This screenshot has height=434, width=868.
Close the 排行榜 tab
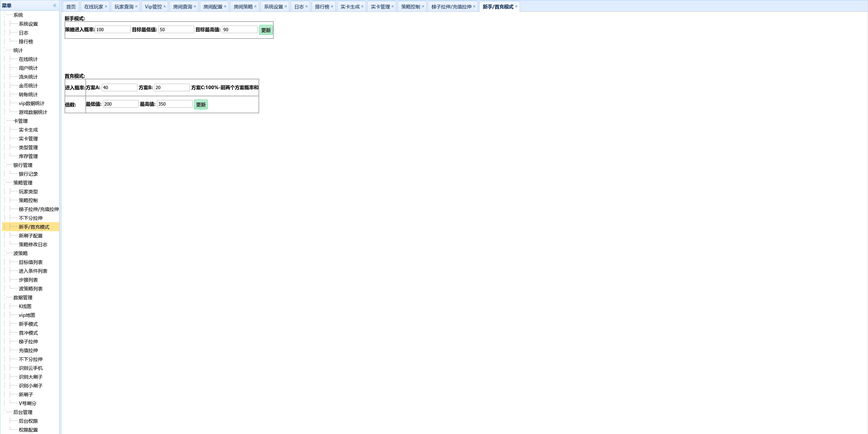coord(332,6)
